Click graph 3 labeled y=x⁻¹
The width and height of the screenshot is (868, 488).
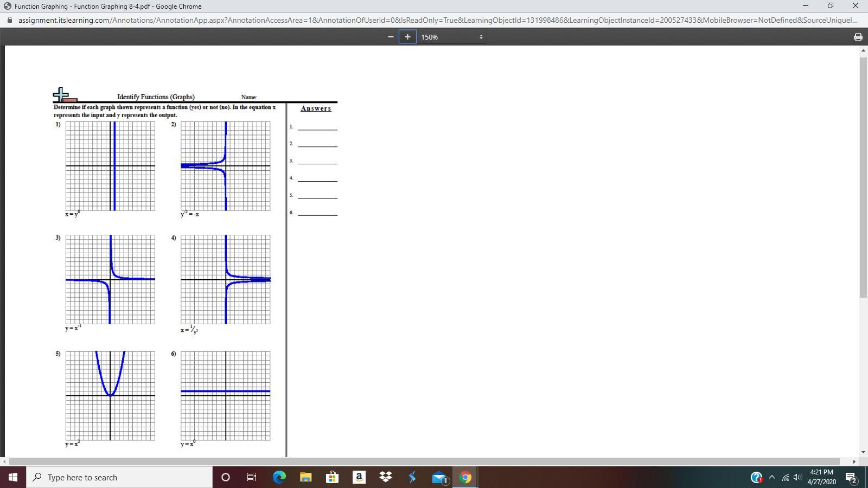coord(110,279)
